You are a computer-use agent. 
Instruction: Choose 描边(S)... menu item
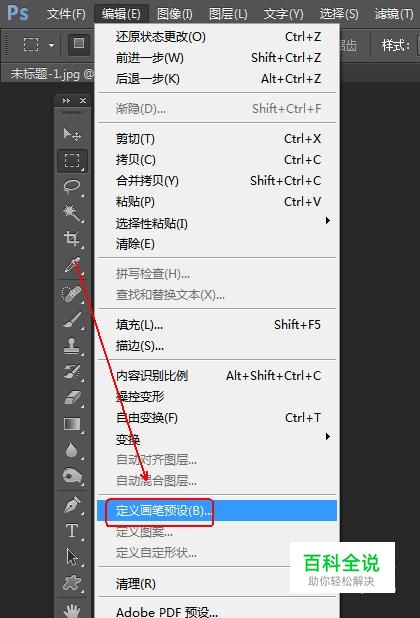(217, 346)
